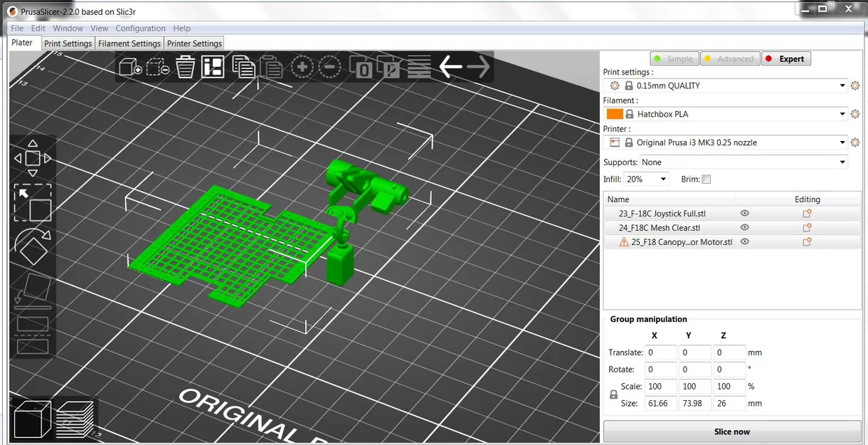Open filament settings gear icon
The image size is (868, 445).
pos(855,114)
